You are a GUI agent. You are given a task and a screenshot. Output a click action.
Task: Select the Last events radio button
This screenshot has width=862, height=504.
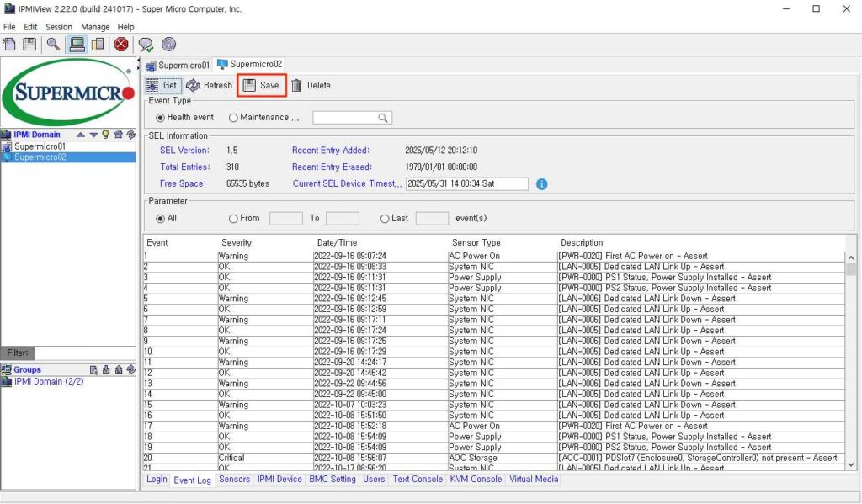[x=385, y=219]
